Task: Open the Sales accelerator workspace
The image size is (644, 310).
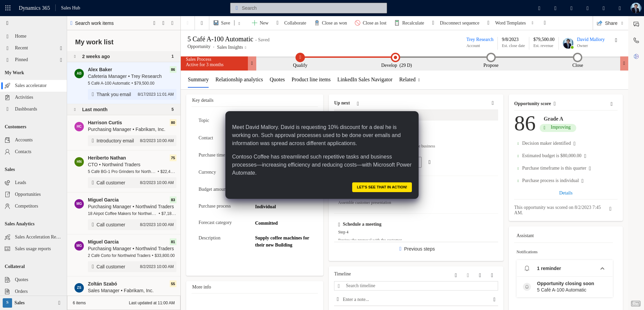Action: [x=30, y=85]
